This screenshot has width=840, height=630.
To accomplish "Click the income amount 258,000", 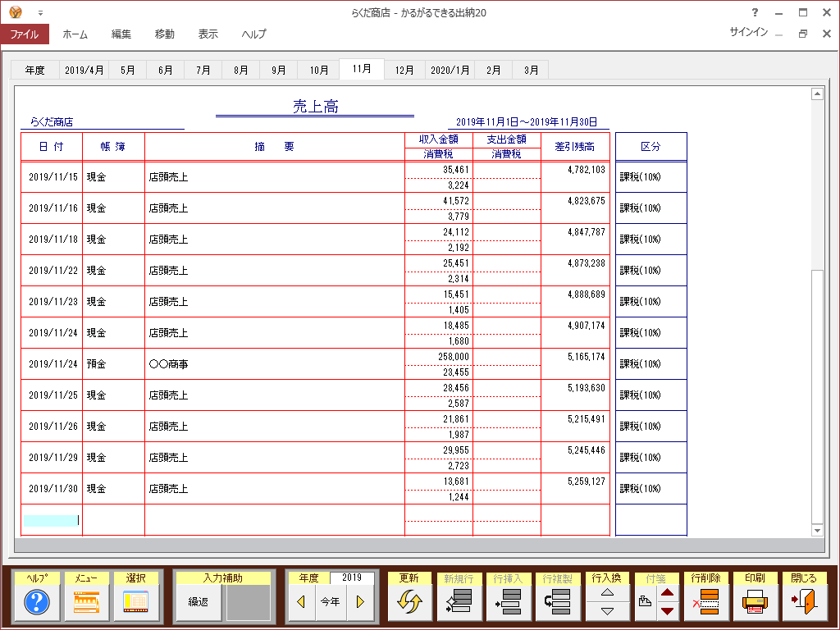I will coord(453,357).
